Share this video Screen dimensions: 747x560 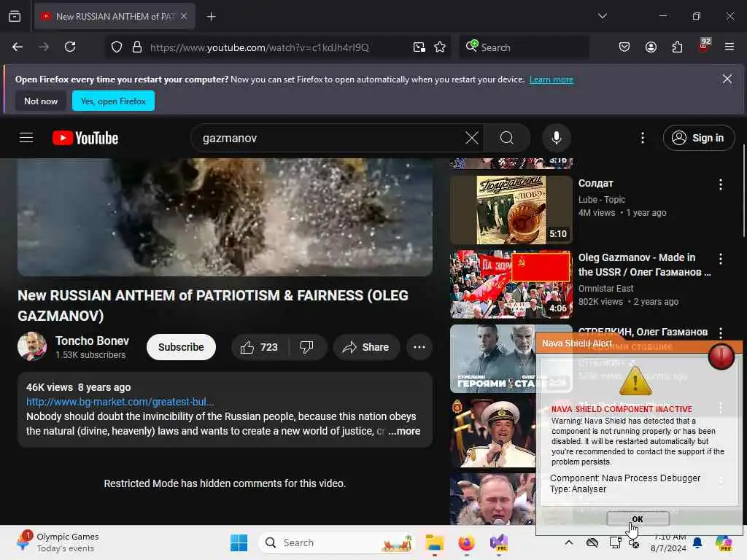[x=366, y=347]
